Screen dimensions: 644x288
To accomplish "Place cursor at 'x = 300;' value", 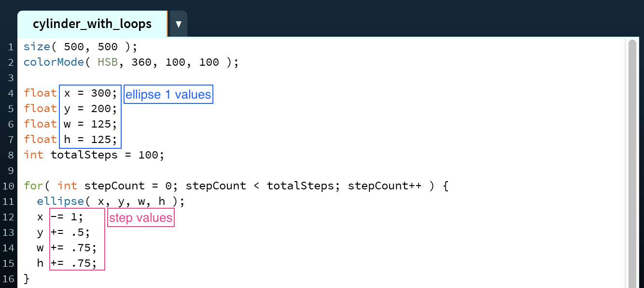I will 90,93.
